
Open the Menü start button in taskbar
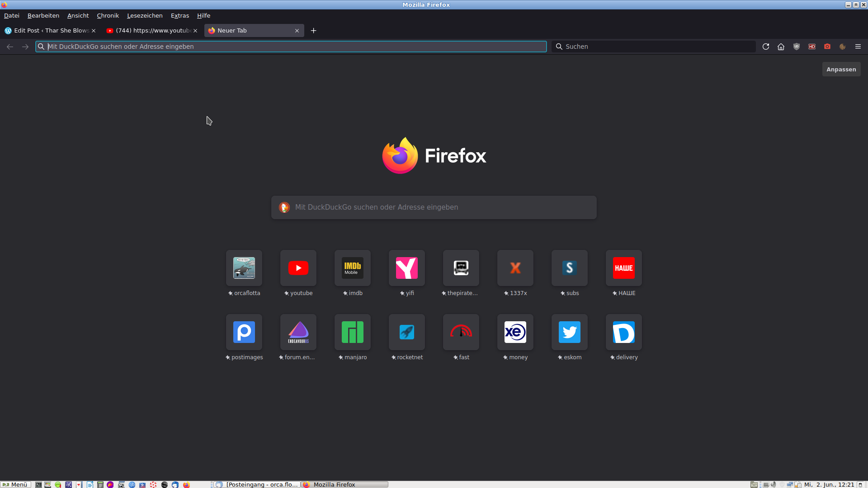[x=16, y=484]
